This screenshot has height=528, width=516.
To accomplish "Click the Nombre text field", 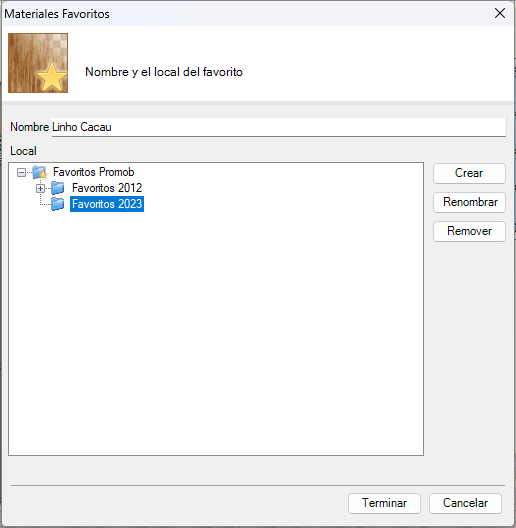I will [x=279, y=127].
